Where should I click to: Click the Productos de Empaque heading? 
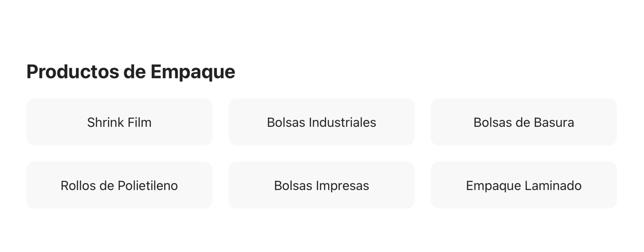(131, 72)
